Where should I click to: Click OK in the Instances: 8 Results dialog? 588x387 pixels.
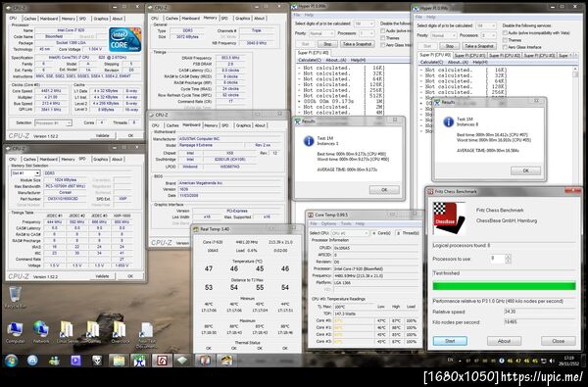(525, 170)
